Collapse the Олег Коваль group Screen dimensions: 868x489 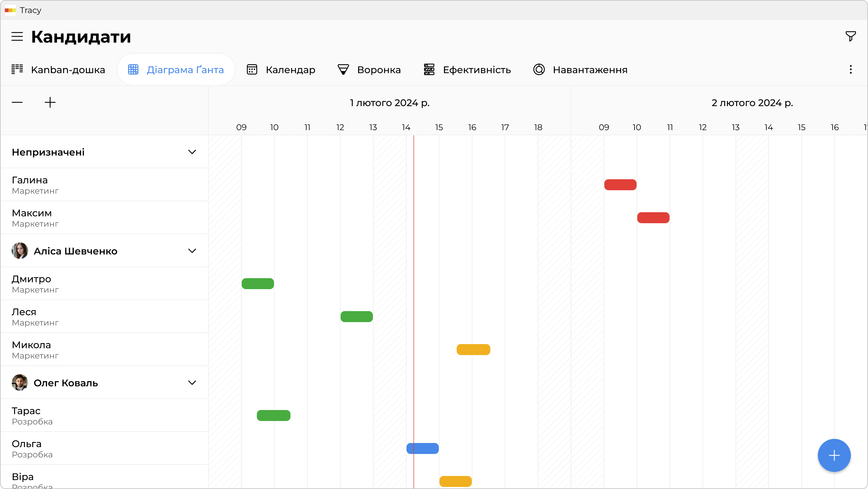tap(192, 383)
